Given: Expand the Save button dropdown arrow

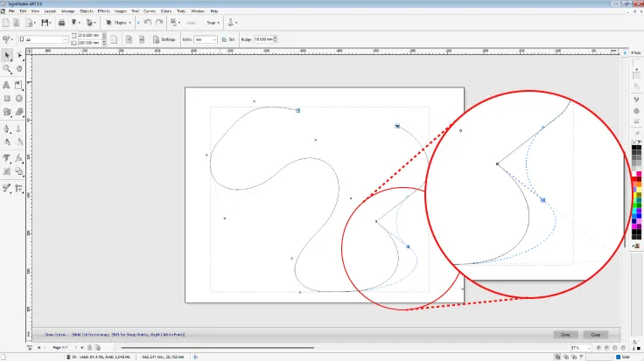Looking at the screenshot, I should coord(50,23).
